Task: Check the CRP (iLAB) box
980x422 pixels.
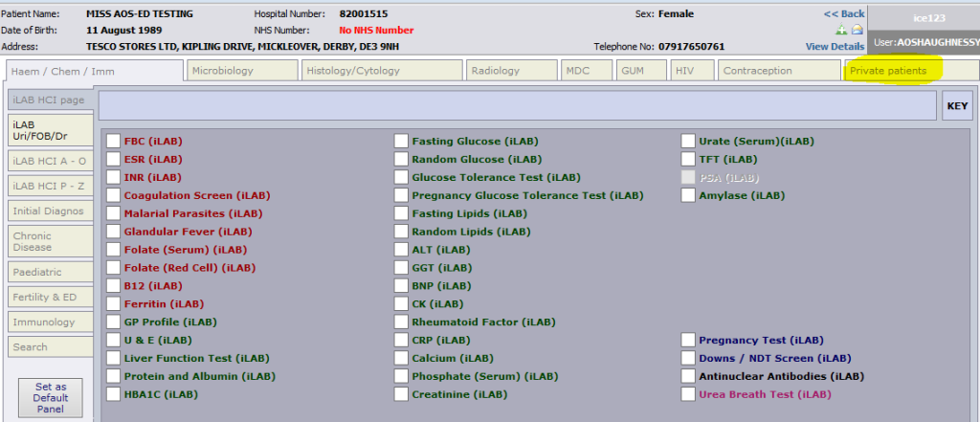Action: coord(401,340)
